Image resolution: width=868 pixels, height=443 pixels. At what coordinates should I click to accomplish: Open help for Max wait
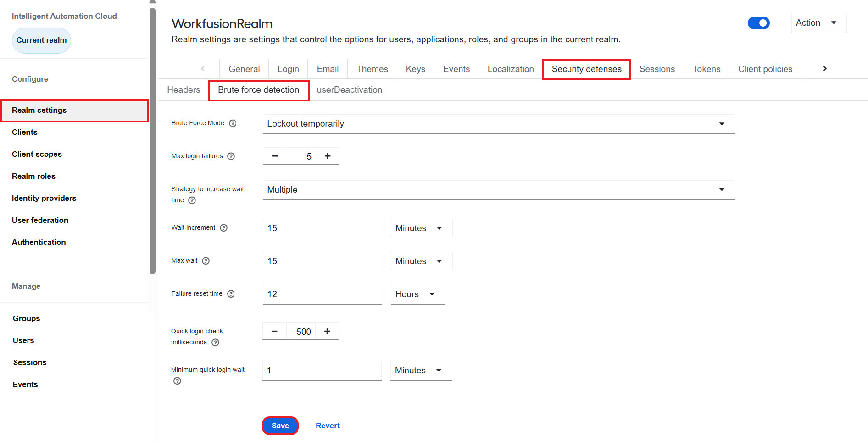tap(206, 261)
